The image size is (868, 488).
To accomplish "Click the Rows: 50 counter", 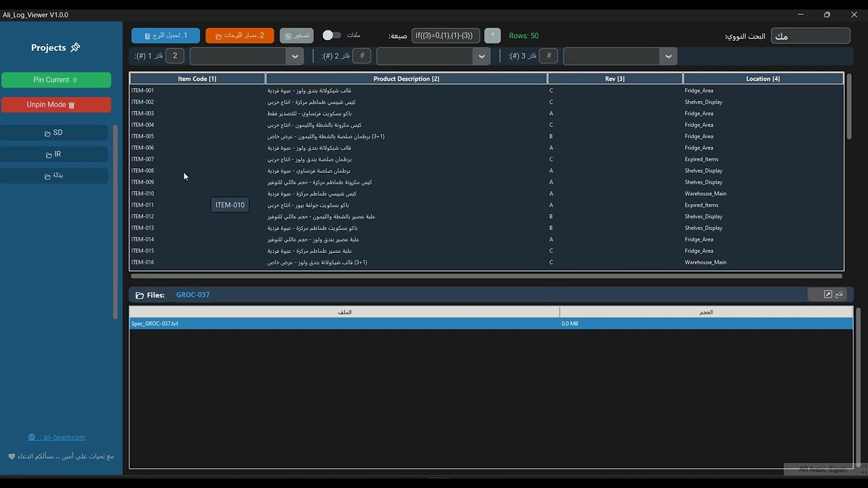I will click(x=524, y=36).
